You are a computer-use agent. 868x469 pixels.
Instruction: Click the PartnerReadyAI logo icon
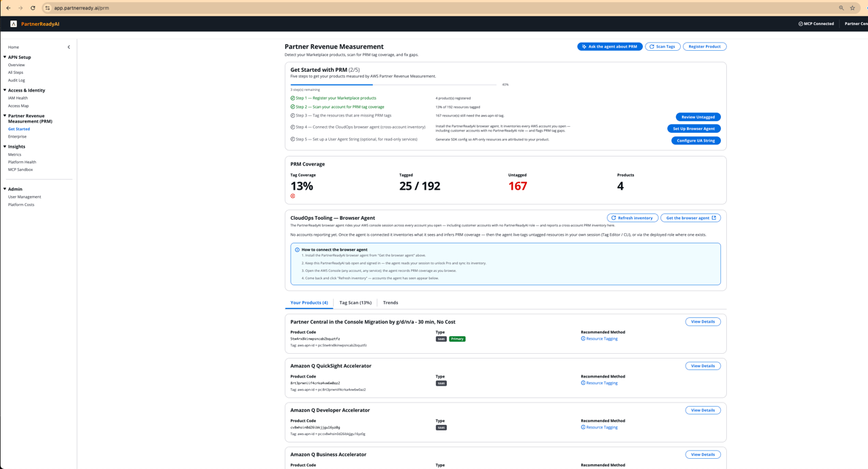point(14,24)
